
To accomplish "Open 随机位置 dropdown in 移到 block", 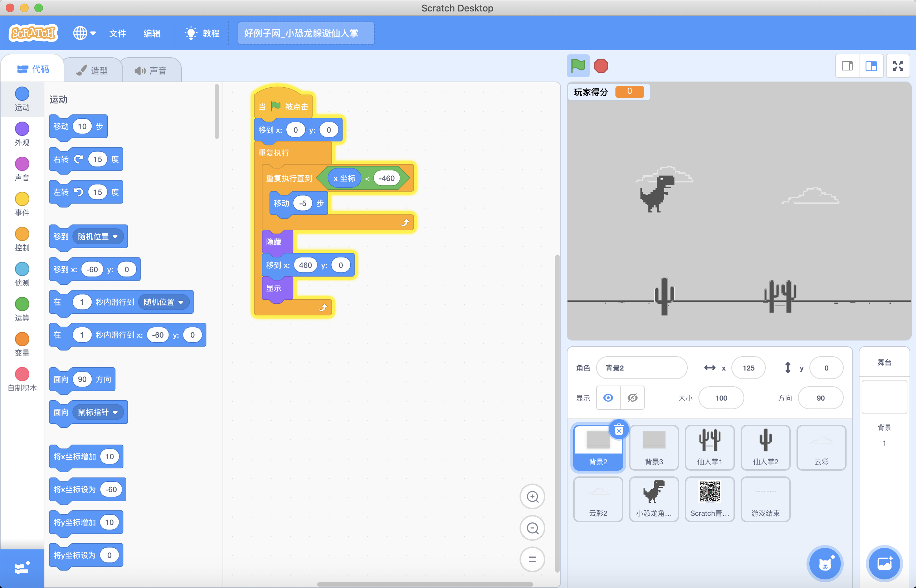I will [x=98, y=237].
